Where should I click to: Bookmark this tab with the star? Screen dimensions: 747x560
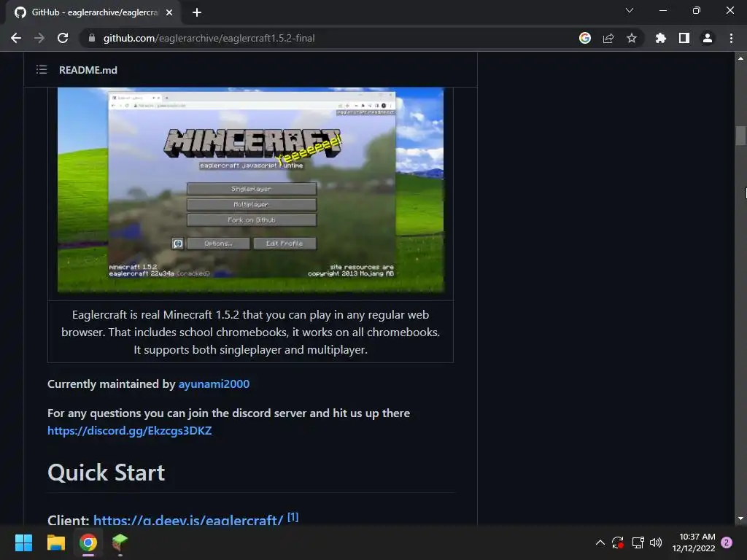pyautogui.click(x=632, y=38)
